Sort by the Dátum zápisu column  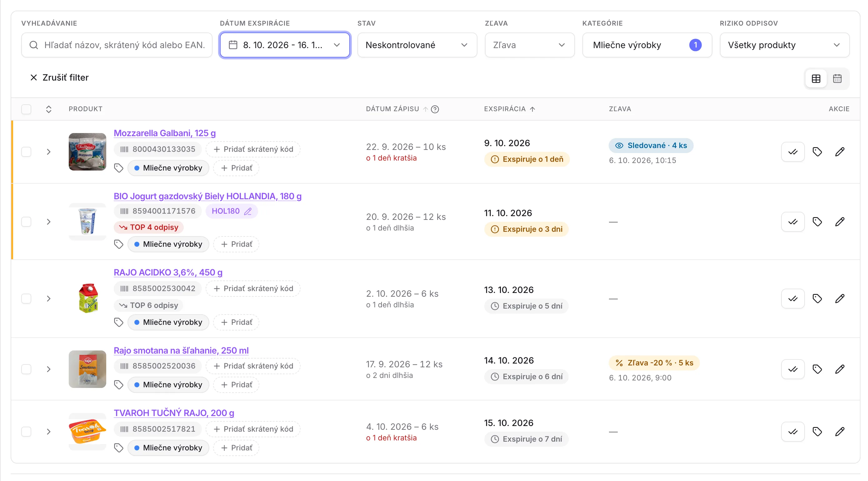pyautogui.click(x=397, y=109)
